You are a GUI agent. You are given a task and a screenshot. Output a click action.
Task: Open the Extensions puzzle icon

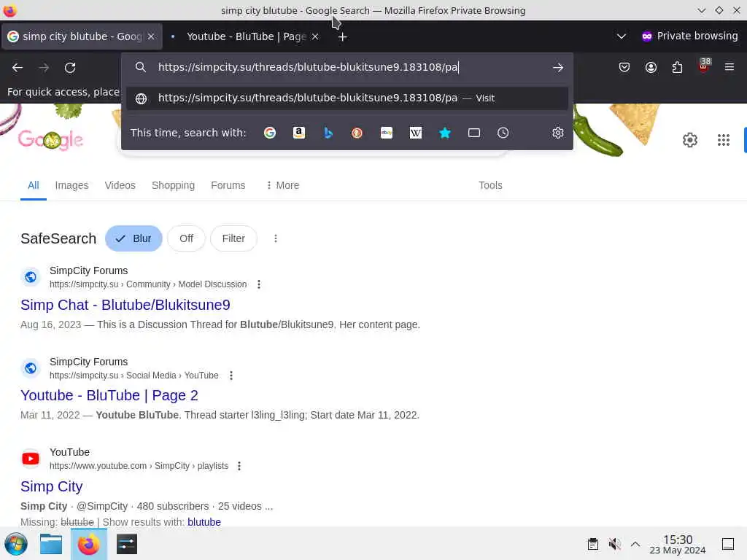coord(677,68)
